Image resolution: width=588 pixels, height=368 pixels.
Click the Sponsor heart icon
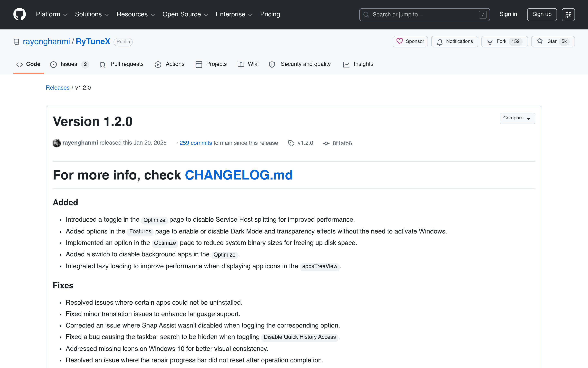tap(400, 41)
